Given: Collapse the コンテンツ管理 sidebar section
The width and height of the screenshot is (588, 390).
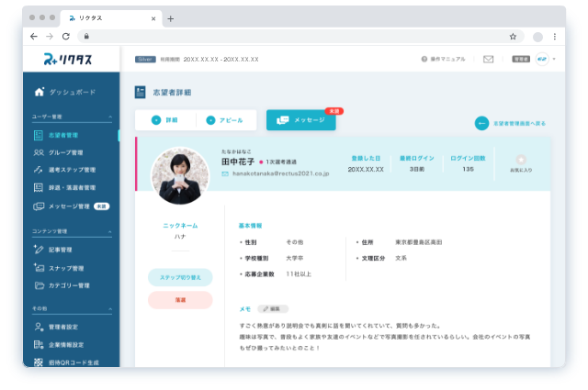Looking at the screenshot, I should point(111,232).
